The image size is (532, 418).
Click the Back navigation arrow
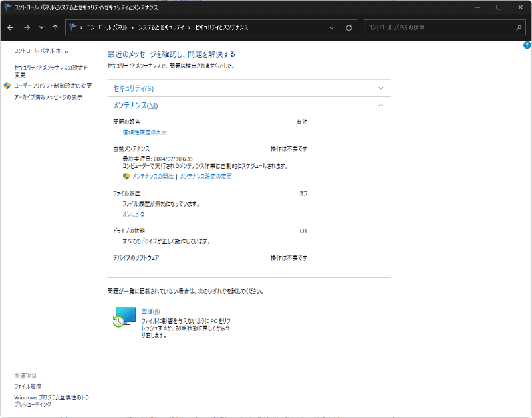coord(10,27)
